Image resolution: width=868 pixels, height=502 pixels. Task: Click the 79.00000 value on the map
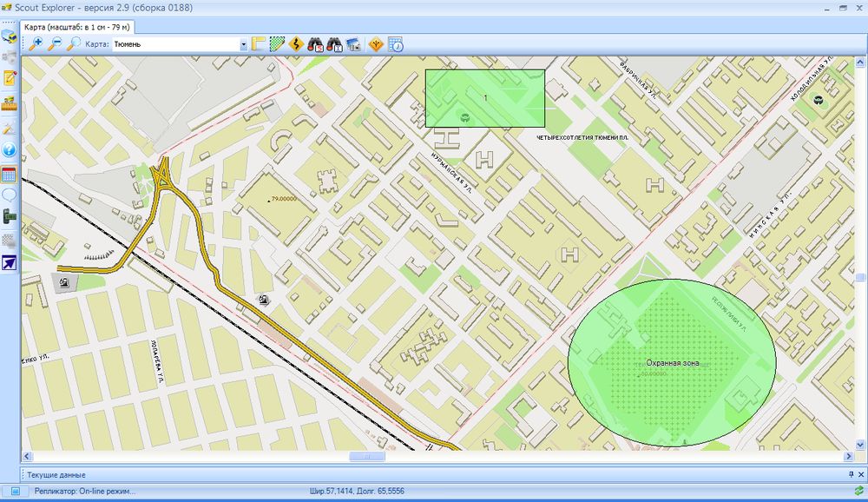tap(284, 199)
